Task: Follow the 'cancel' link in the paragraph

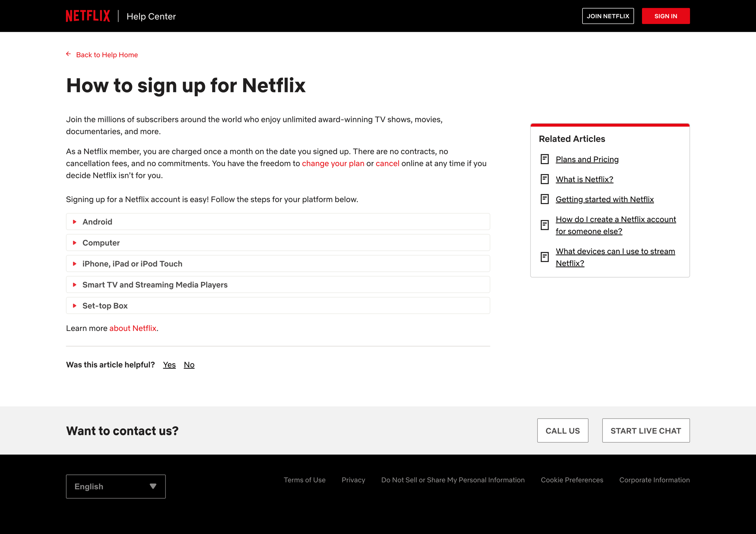Action: [x=387, y=163]
